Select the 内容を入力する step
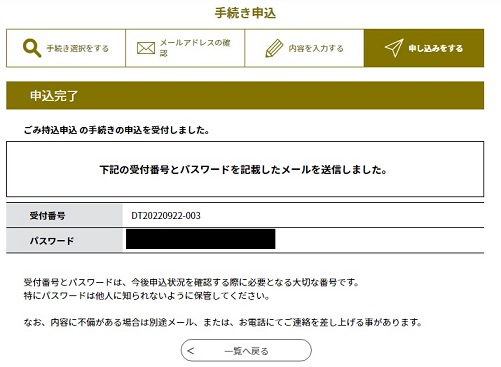This screenshot has width=501, height=367. (304, 48)
